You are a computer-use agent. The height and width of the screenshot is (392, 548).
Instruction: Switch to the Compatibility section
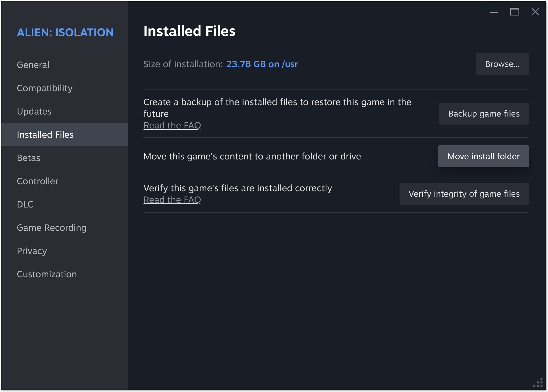(45, 88)
